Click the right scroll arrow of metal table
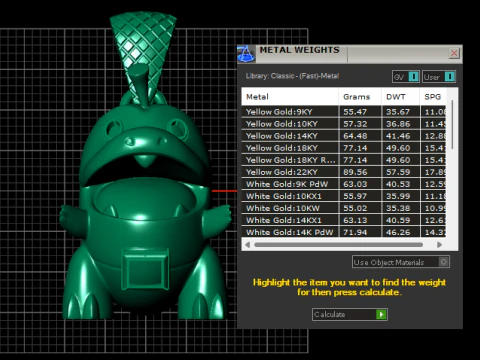This screenshot has width=480, height=360. 439,245
